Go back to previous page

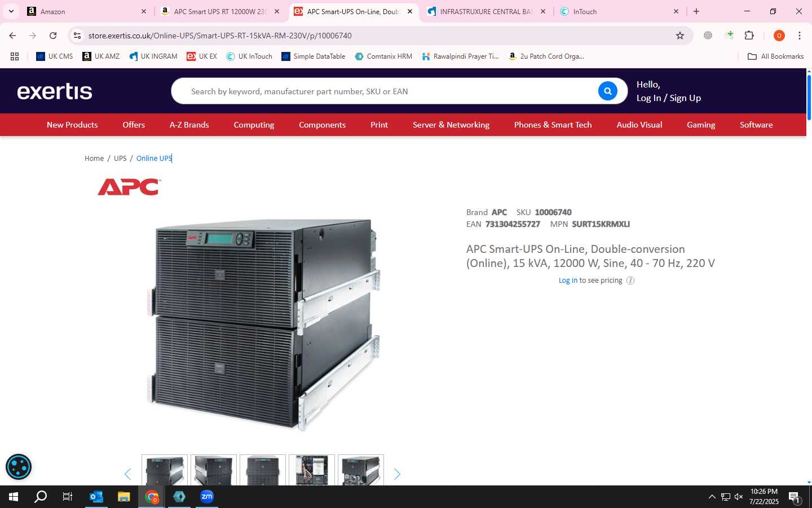click(12, 36)
